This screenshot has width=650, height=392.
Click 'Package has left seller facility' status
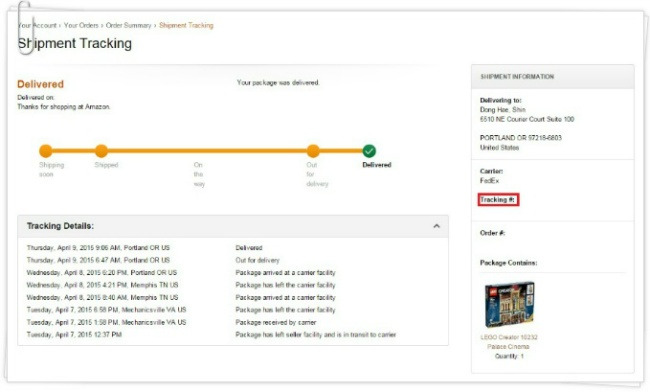[x=315, y=335]
